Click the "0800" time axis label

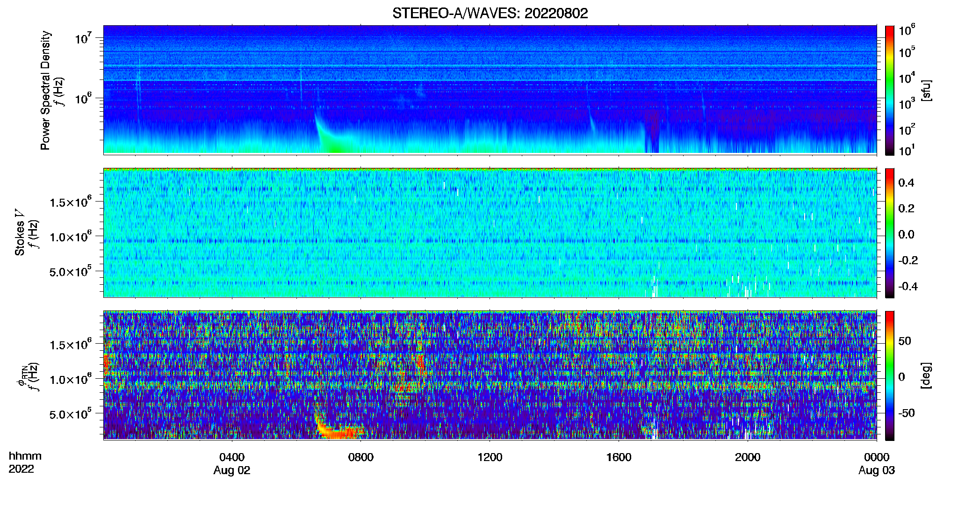tap(361, 457)
